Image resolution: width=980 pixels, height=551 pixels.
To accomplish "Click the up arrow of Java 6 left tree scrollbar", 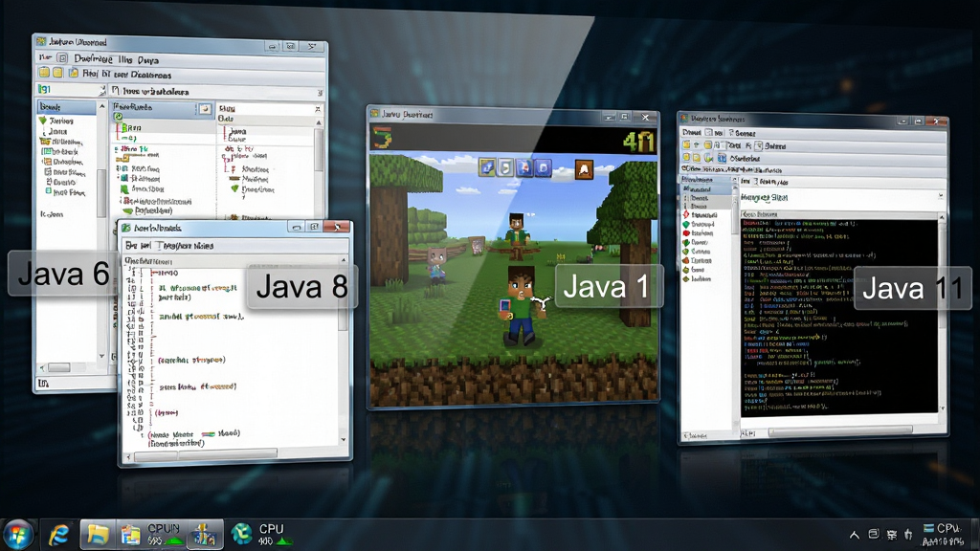I will point(101,107).
